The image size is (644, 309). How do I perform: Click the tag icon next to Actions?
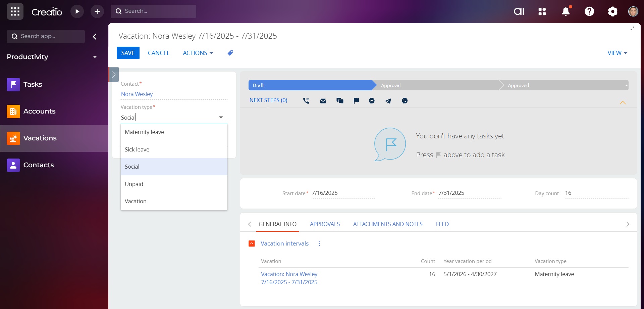pyautogui.click(x=230, y=53)
